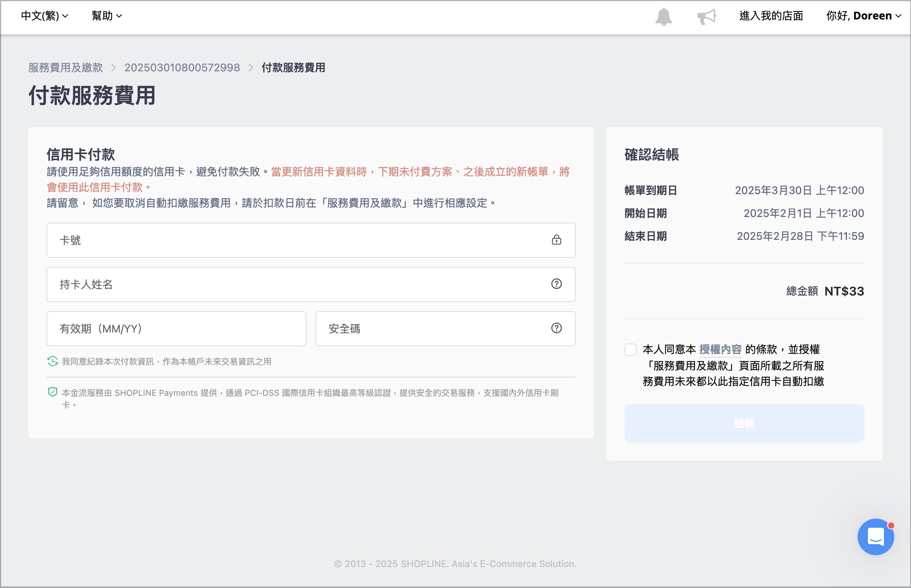Click start date value 2025年2月1日 上午12:00

804,213
